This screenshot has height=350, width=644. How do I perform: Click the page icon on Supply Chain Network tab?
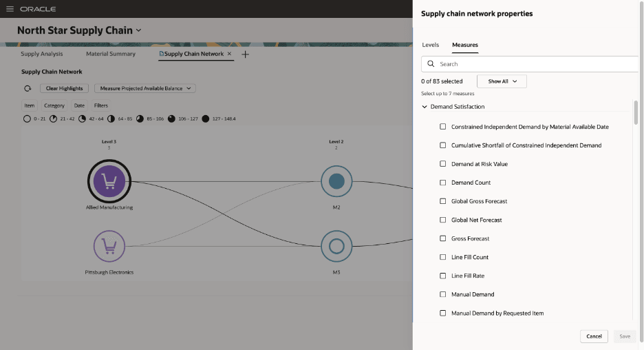162,54
